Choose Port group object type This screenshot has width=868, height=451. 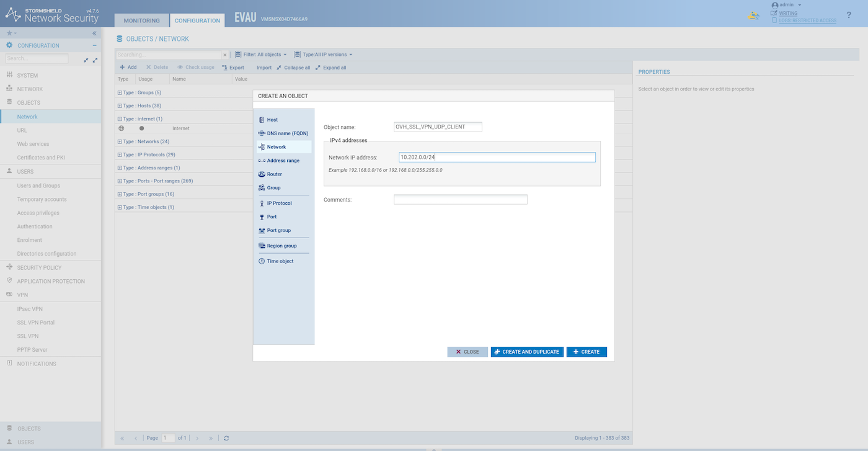pos(278,231)
